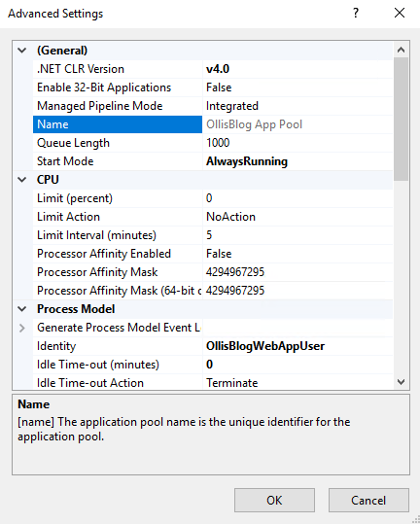420x524 pixels.
Task: Cancel the Advanced Settings changes
Action: tap(368, 501)
